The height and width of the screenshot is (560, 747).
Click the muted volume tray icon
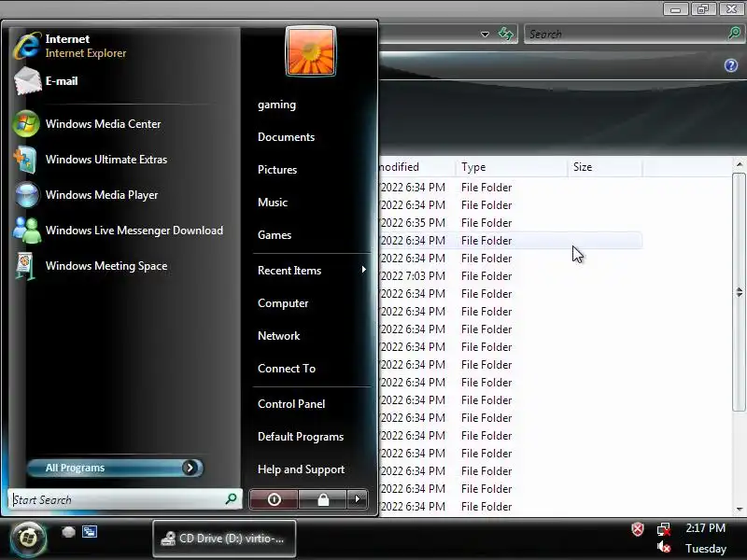click(664, 548)
